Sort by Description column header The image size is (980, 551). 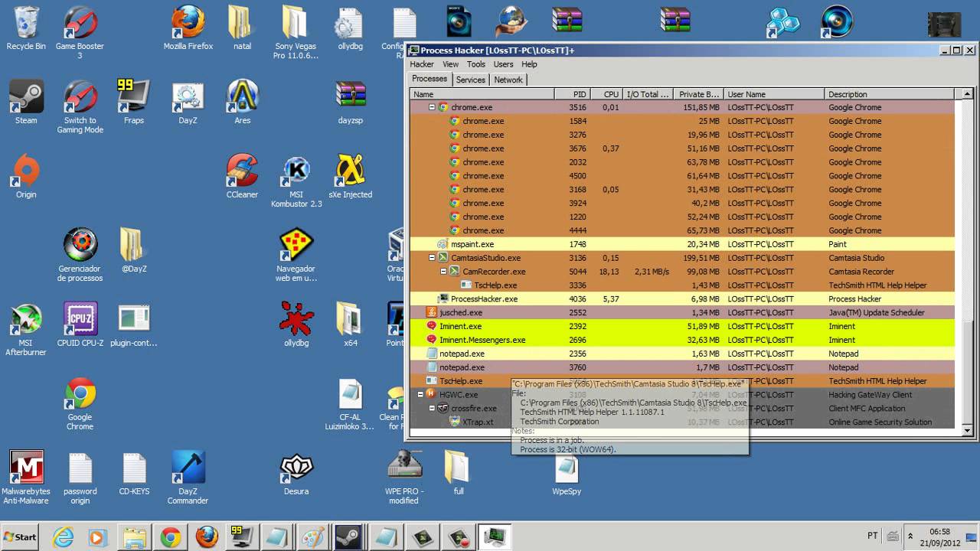(890, 94)
